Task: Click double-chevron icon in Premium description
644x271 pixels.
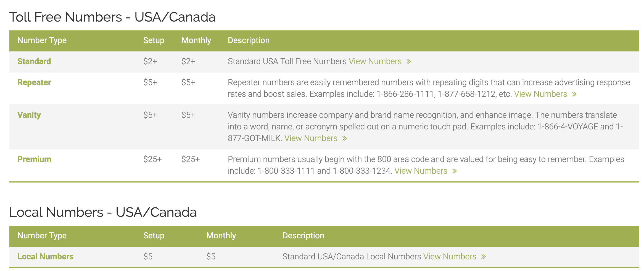Action: pos(454,171)
